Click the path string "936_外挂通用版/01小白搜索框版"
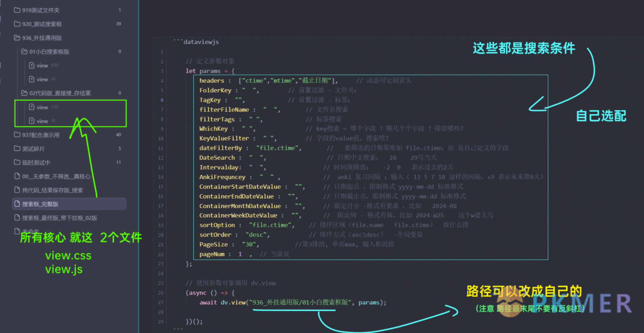The image size is (644, 333). [301, 302]
